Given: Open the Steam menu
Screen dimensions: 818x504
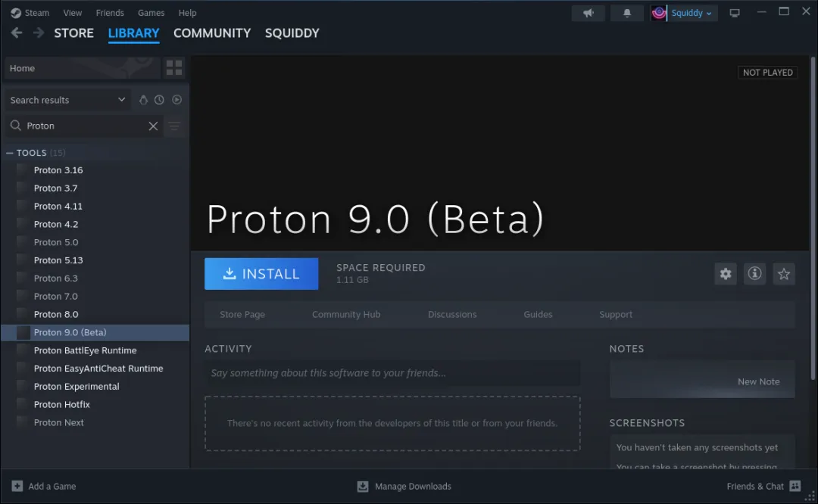Looking at the screenshot, I should 37,13.
